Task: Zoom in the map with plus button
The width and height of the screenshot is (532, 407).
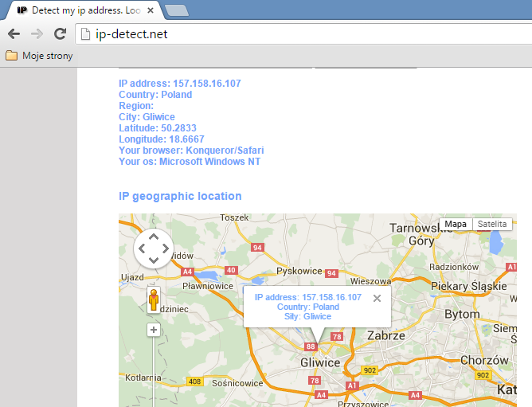Action: click(154, 330)
